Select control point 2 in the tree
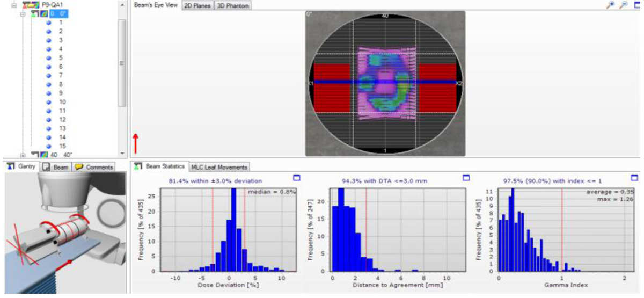Viewport: 644px width, 298px height. click(x=61, y=31)
